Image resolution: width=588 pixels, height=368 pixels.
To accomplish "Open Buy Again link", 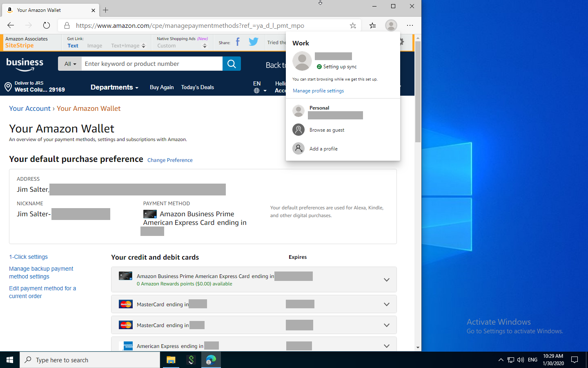I will (162, 87).
